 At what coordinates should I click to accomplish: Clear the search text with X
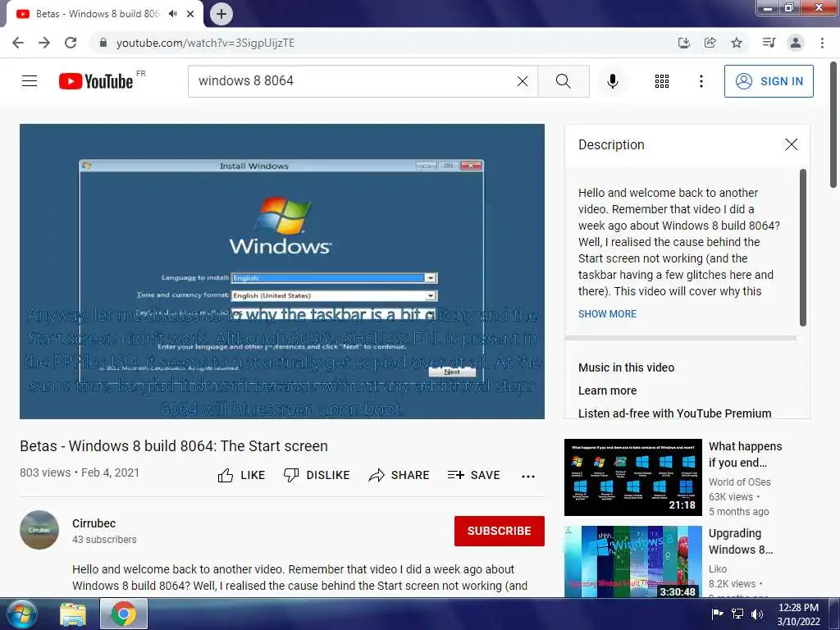523,81
